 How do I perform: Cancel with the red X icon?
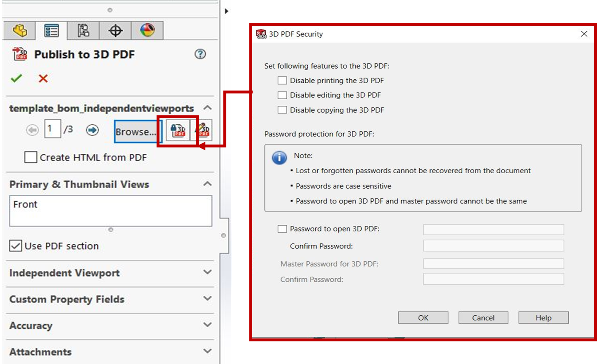click(43, 78)
